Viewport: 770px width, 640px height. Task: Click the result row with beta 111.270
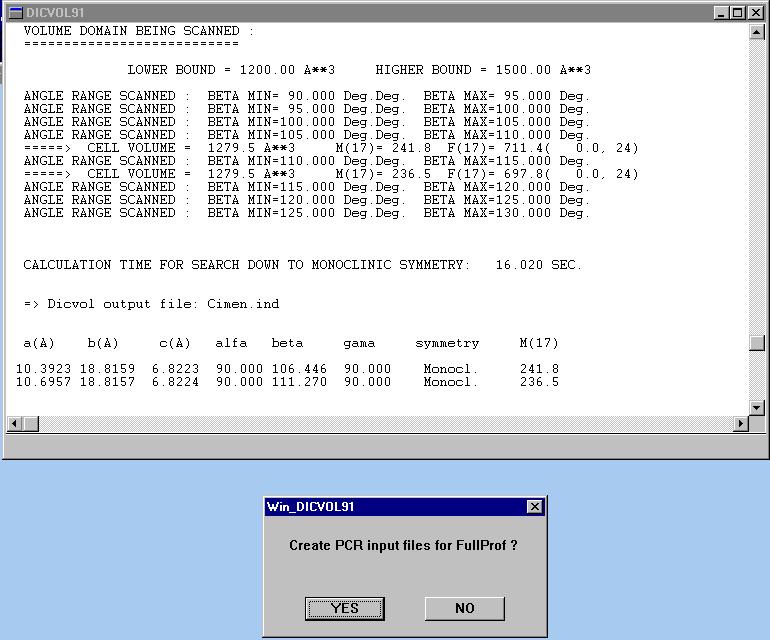coord(288,382)
